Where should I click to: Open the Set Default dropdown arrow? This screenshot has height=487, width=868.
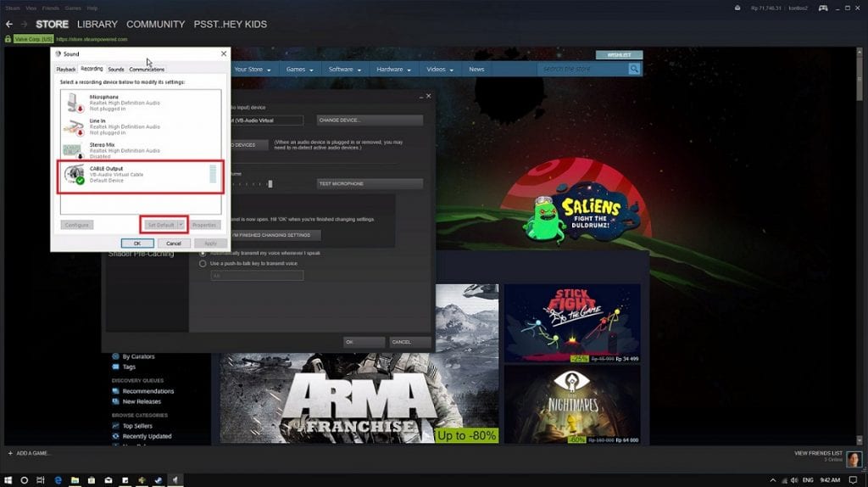click(181, 225)
